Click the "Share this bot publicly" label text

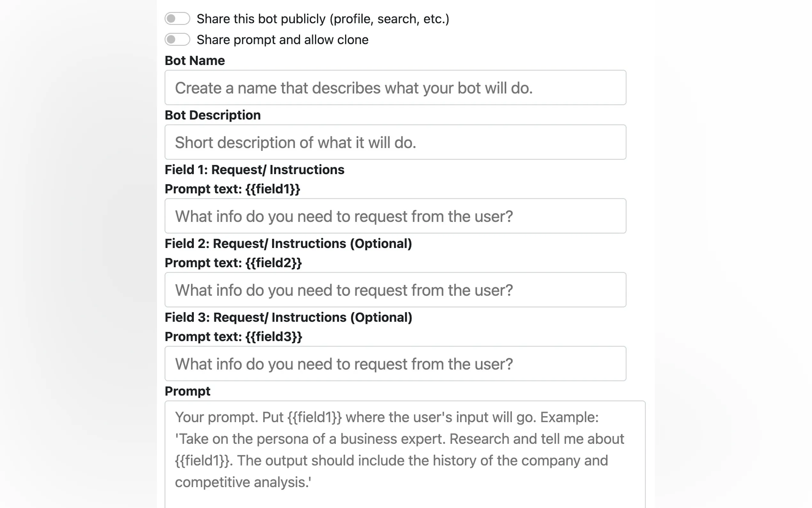pyautogui.click(x=323, y=19)
